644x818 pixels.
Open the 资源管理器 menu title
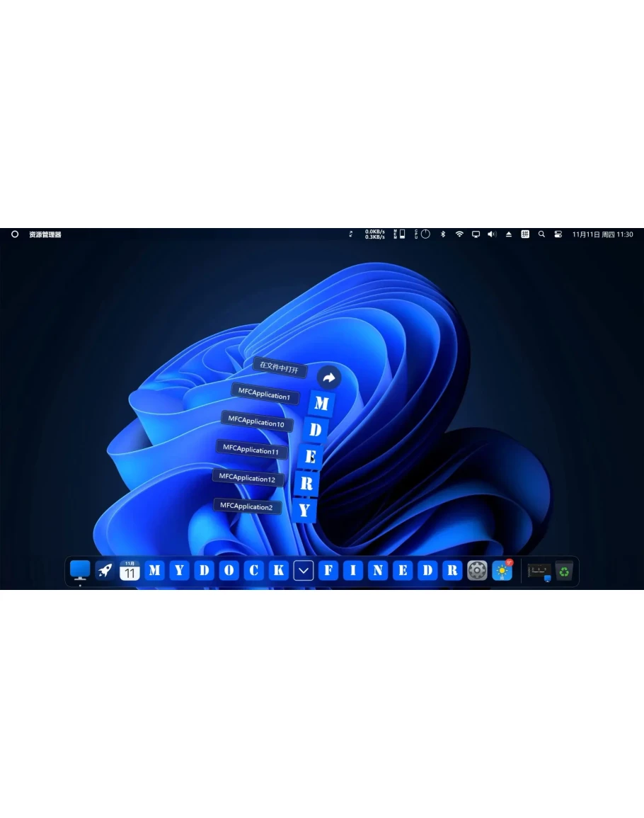pyautogui.click(x=45, y=234)
